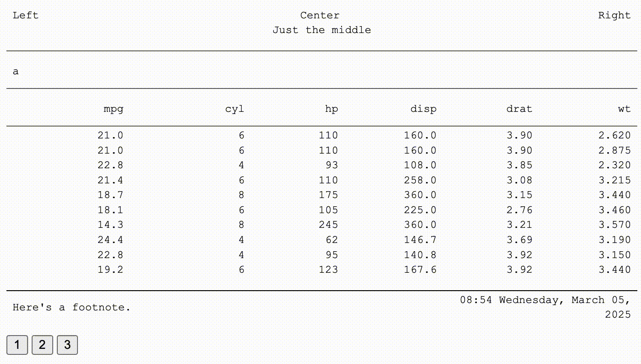Click the mpg value 24.4
Screen dimensions: 641x364
point(111,240)
